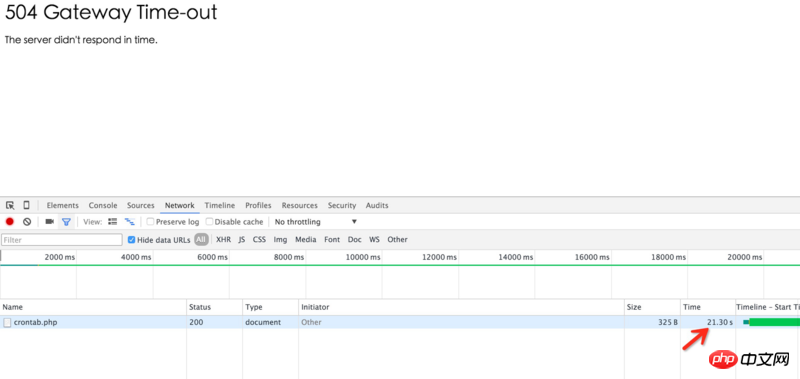Click into the Filter text field
Screen dimensions: 800x379
(62, 240)
